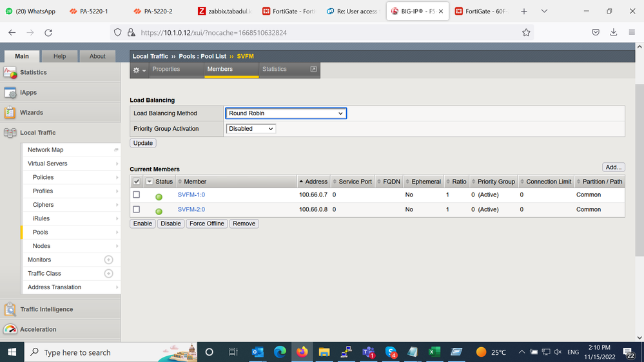Go to Pools : Pool List breadcrumb
This screenshot has height=362, width=644.
tap(202, 56)
